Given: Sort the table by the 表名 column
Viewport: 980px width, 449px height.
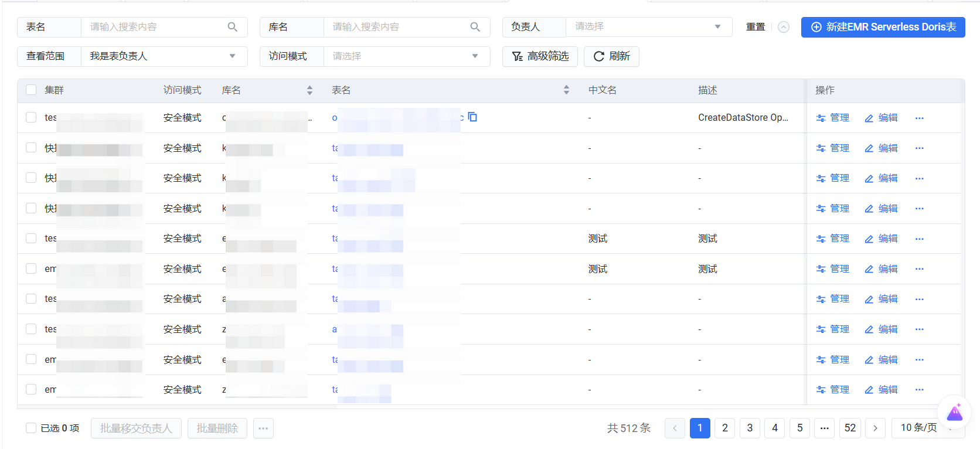Looking at the screenshot, I should pyautogui.click(x=566, y=90).
